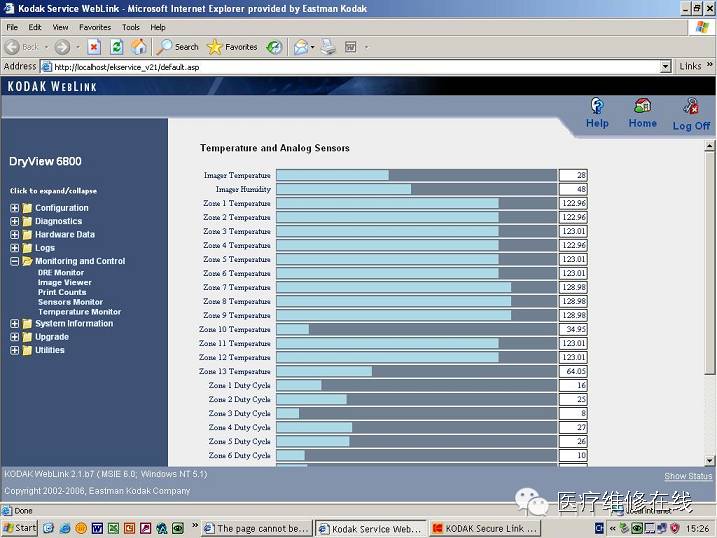This screenshot has width=717, height=538.
Task: Open the View menu
Action: pyautogui.click(x=60, y=27)
